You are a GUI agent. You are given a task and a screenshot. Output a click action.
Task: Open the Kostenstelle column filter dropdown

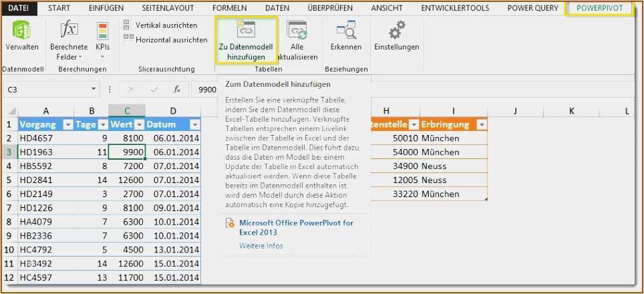click(x=414, y=125)
